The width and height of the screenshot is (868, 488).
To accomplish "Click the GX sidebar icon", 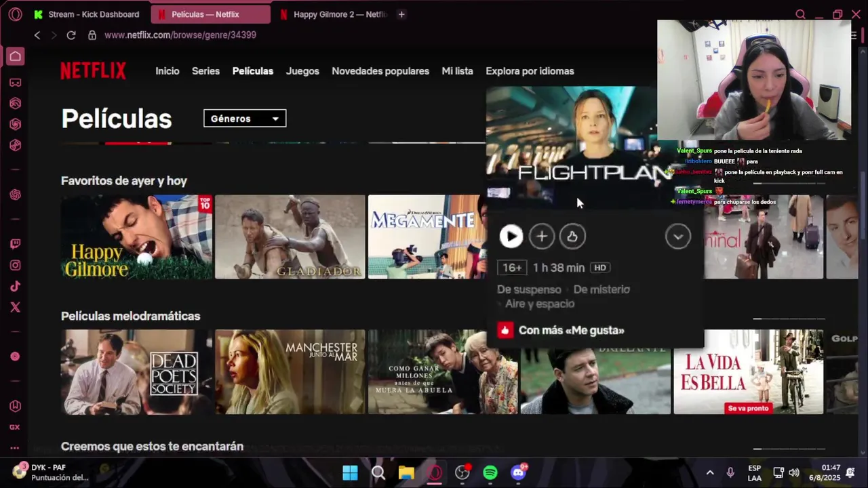I will click(15, 427).
